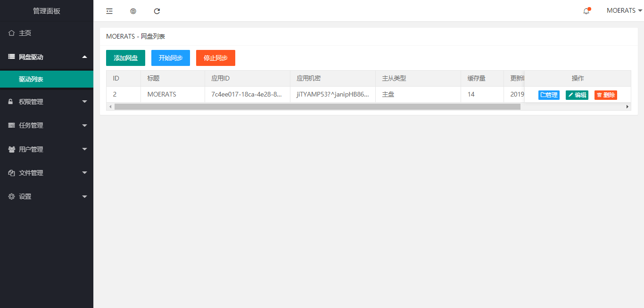Toggle the sidebar collapse icon

click(109, 11)
